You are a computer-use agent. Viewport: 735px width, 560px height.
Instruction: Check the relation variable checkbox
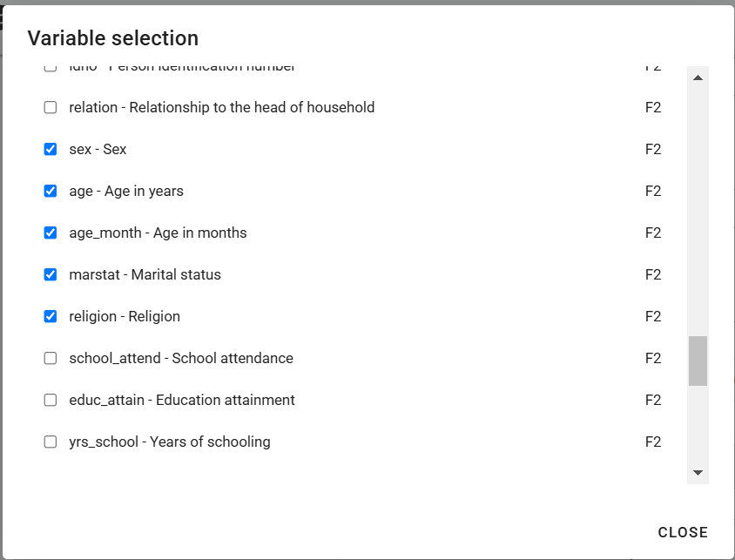51,108
